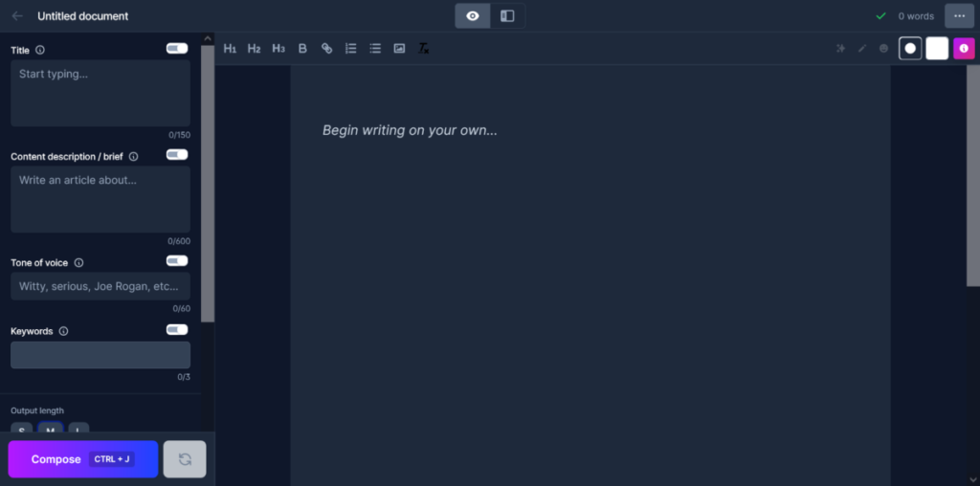This screenshot has height=486, width=980.
Task: Focus the Title 'Start typing...' field
Action: tap(100, 93)
